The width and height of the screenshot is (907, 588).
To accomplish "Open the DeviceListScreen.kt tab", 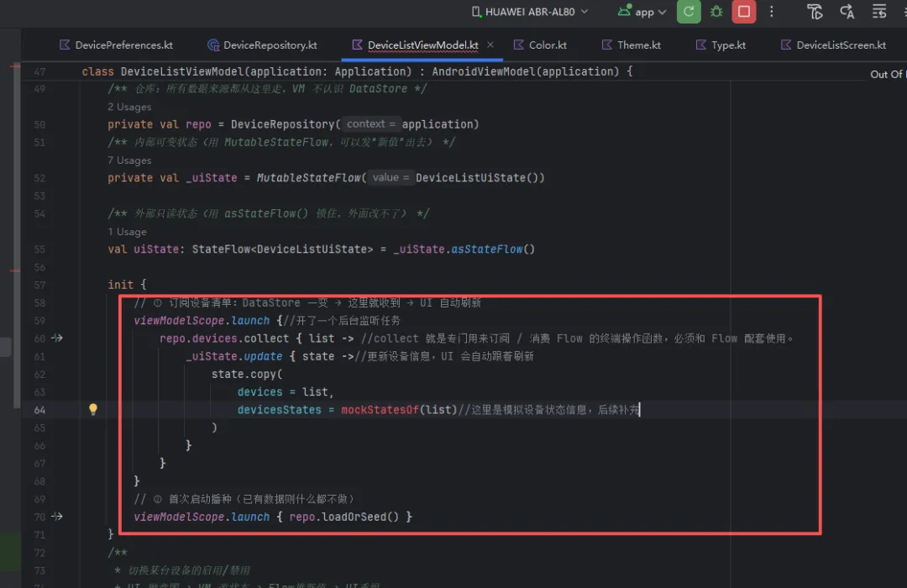I will coord(834,45).
